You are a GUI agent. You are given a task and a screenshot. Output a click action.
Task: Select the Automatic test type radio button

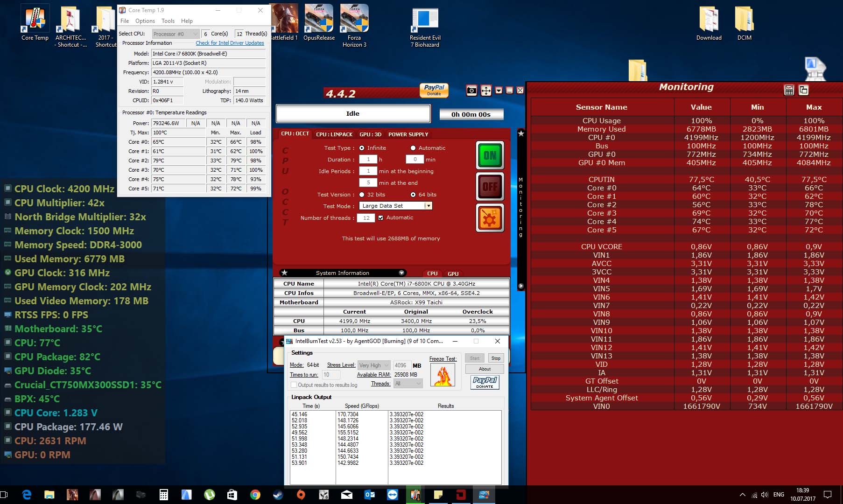pyautogui.click(x=413, y=148)
